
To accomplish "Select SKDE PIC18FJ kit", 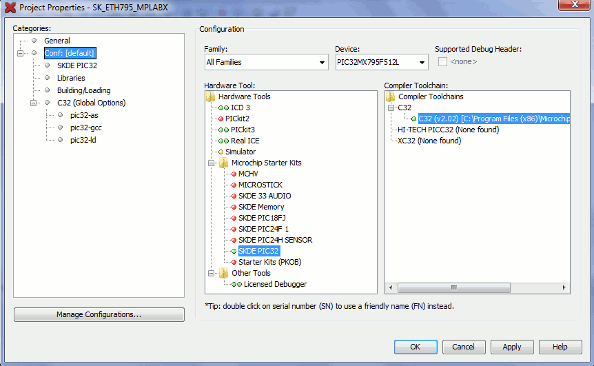I will [x=262, y=218].
